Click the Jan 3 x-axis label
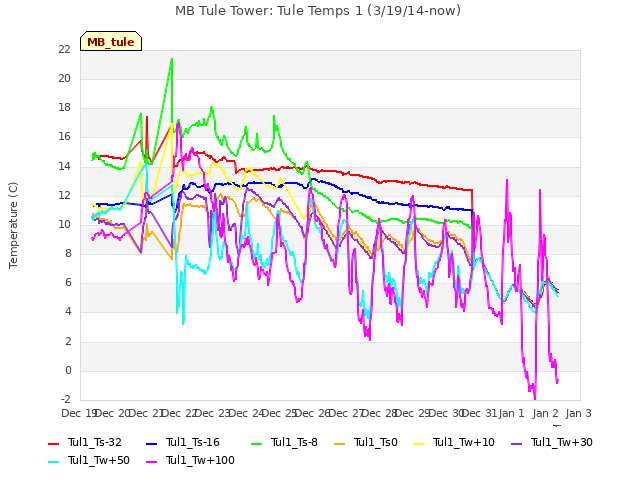This screenshot has height=480, width=640. point(578,413)
